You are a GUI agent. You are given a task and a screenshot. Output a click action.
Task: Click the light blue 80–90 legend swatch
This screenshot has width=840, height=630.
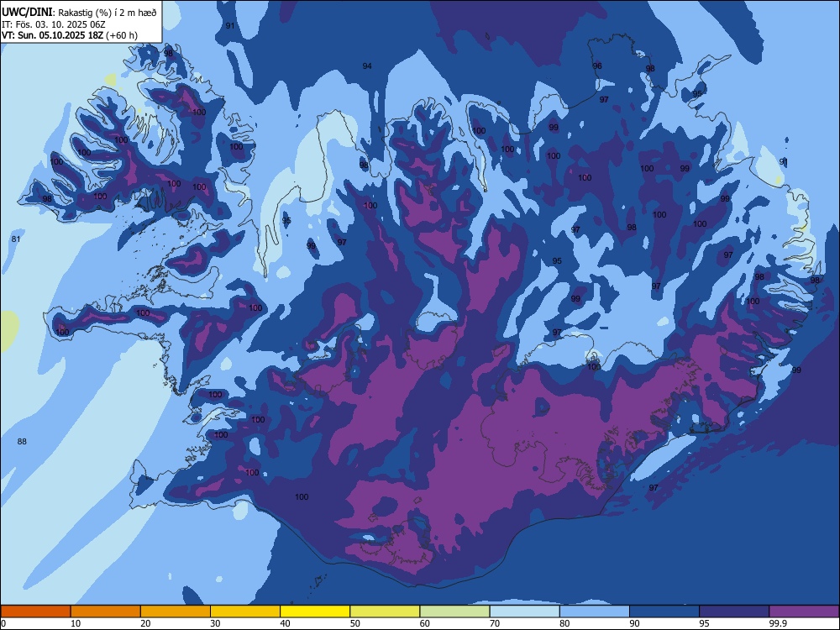(595, 612)
